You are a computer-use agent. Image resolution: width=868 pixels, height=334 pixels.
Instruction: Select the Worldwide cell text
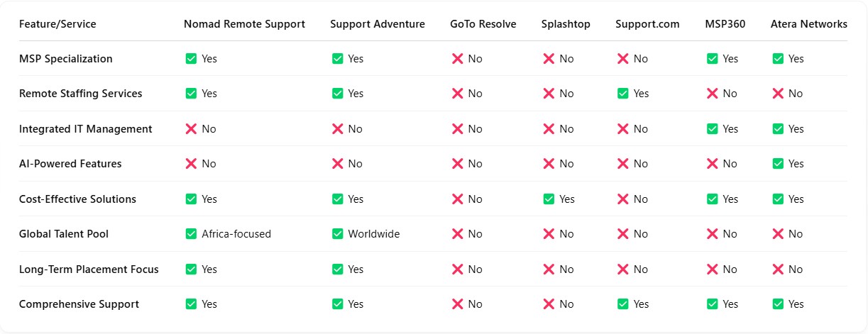coord(374,234)
